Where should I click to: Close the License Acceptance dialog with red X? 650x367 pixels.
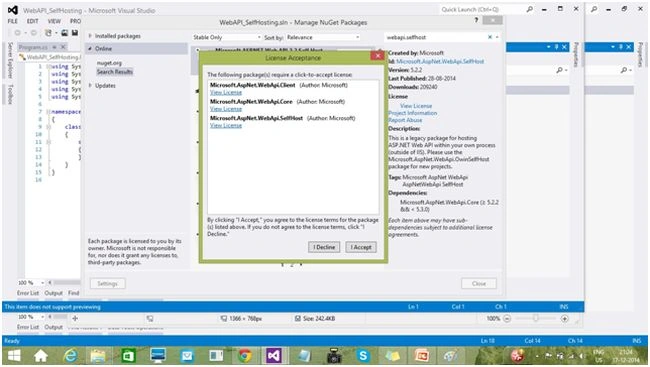click(377, 56)
